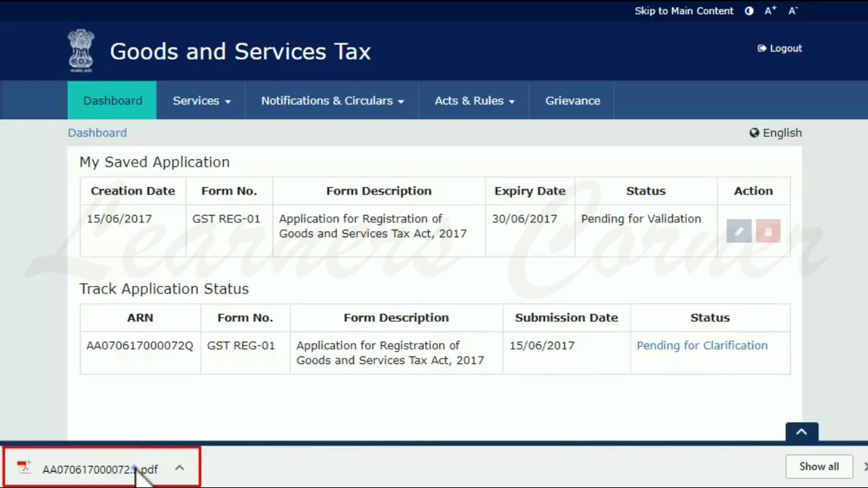Viewport: 868px width, 488px height.
Task: Click the PDF file icon in downloads bar
Action: pyautogui.click(x=24, y=468)
